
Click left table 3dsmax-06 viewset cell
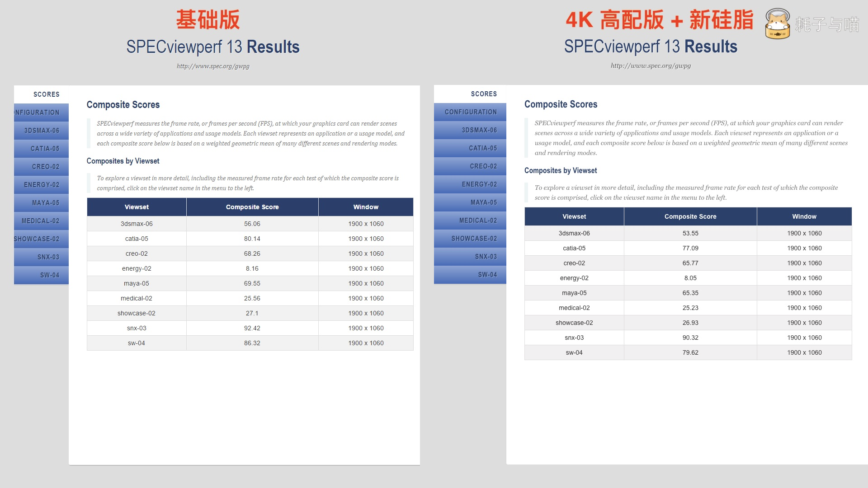[x=137, y=224]
